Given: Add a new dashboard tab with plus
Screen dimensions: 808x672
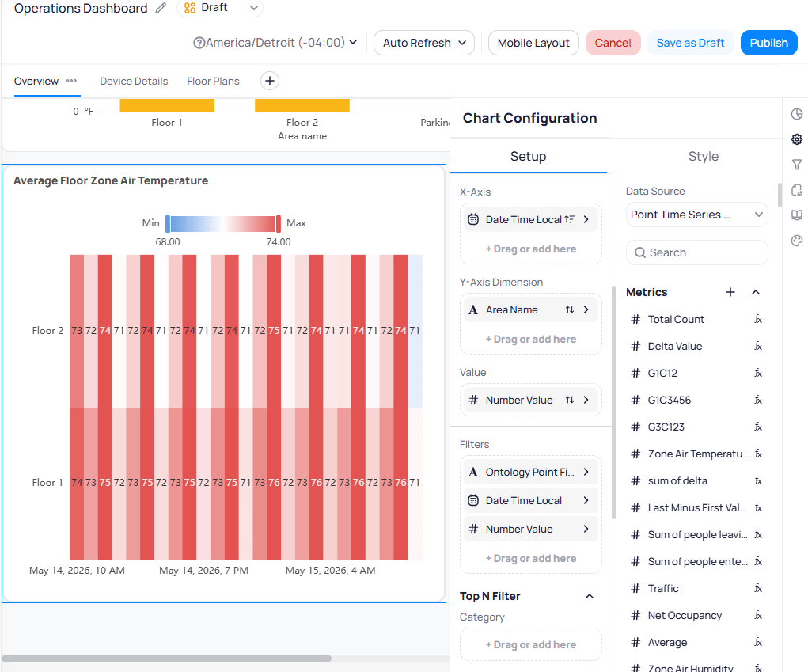Looking at the screenshot, I should coord(270,81).
